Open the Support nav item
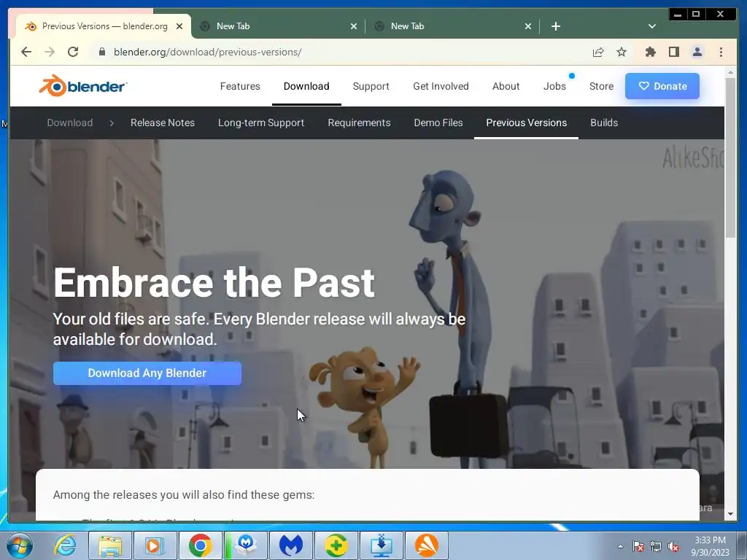747x560 pixels. (x=371, y=86)
